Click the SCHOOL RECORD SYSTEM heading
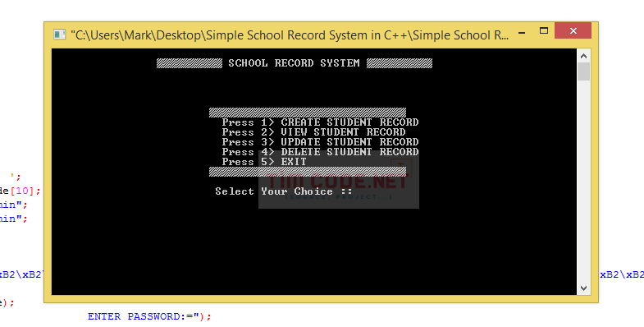Screen dimensions: 644x327 coord(294,63)
